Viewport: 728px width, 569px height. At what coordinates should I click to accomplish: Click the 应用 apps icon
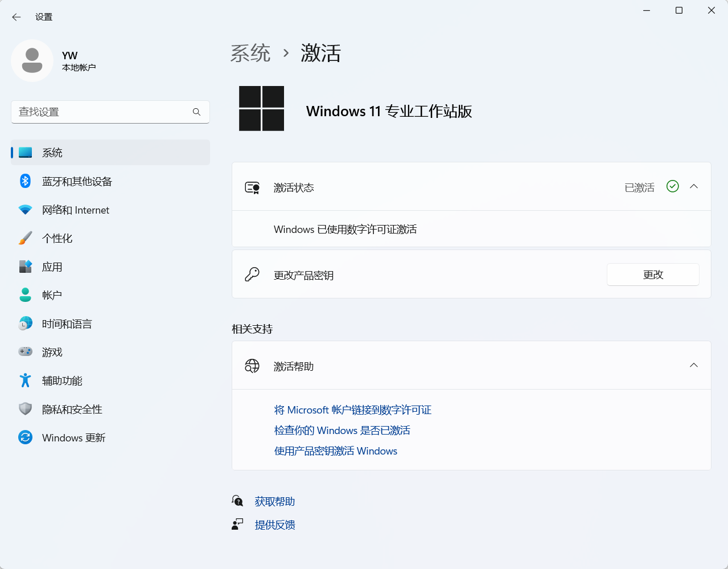click(x=25, y=267)
